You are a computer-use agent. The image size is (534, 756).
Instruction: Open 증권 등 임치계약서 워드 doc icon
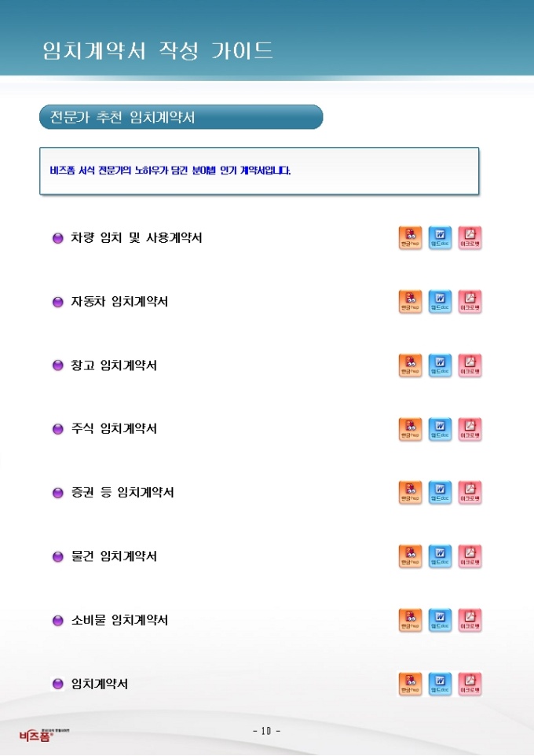tap(440, 493)
